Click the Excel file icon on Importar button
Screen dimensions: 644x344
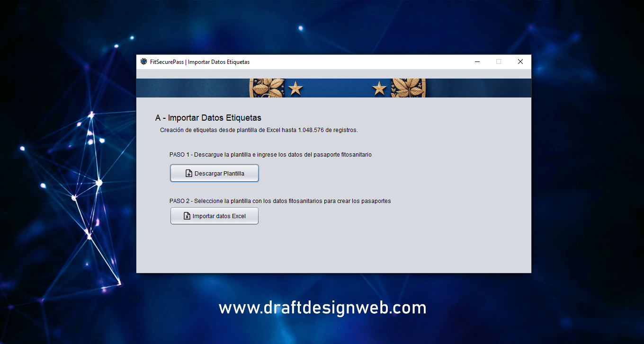point(187,216)
